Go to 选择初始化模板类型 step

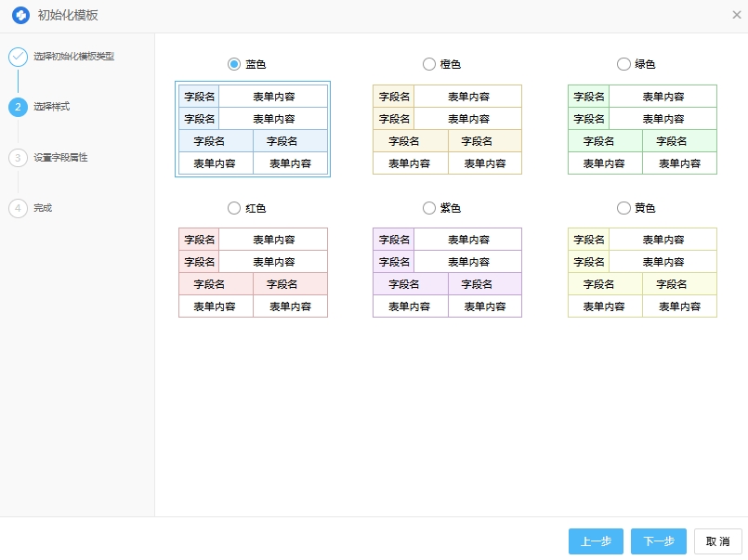coord(73,57)
